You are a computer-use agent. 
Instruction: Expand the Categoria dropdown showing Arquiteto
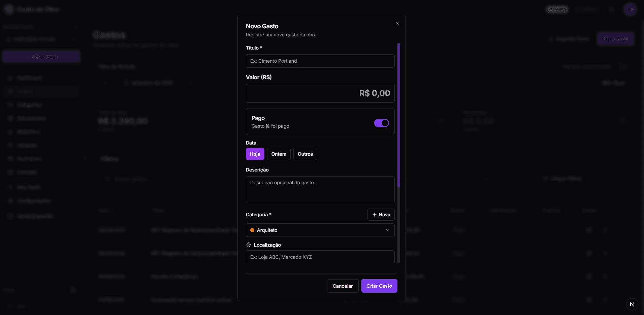pos(320,230)
